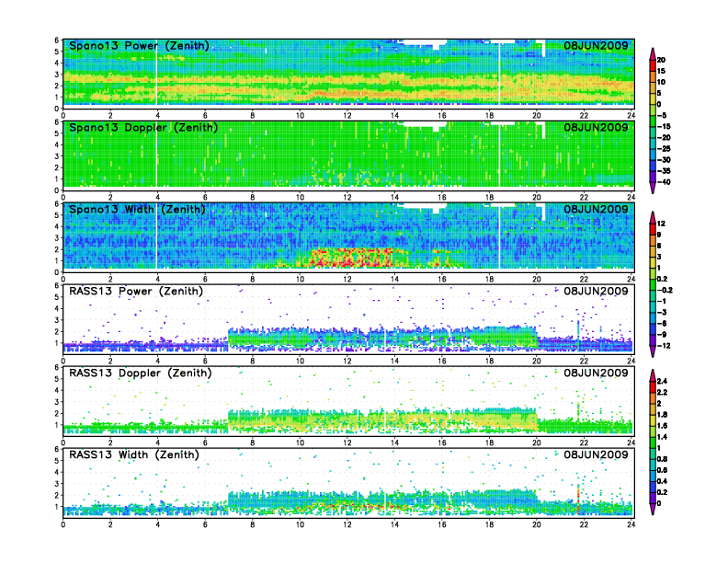Click the purple down-arrow cap of the middle colorbar

[x=653, y=351]
